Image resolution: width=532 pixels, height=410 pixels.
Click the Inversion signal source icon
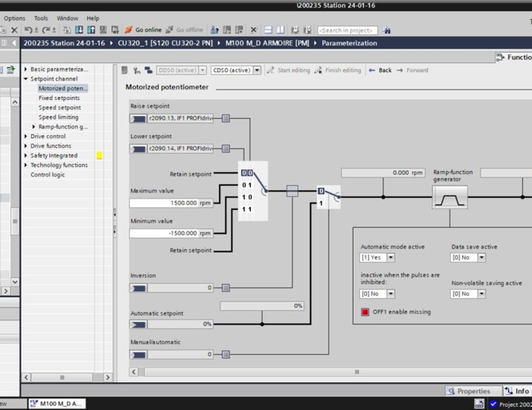[138, 288]
